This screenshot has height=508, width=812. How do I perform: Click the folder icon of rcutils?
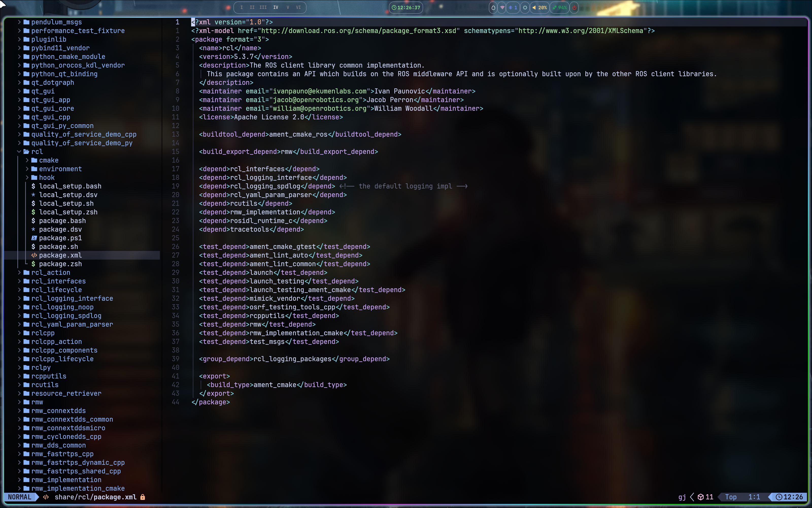click(x=26, y=385)
